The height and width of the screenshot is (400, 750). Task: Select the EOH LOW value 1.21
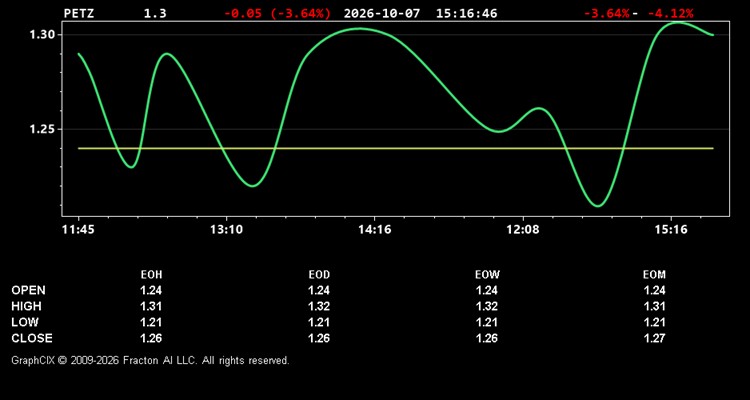tap(151, 322)
